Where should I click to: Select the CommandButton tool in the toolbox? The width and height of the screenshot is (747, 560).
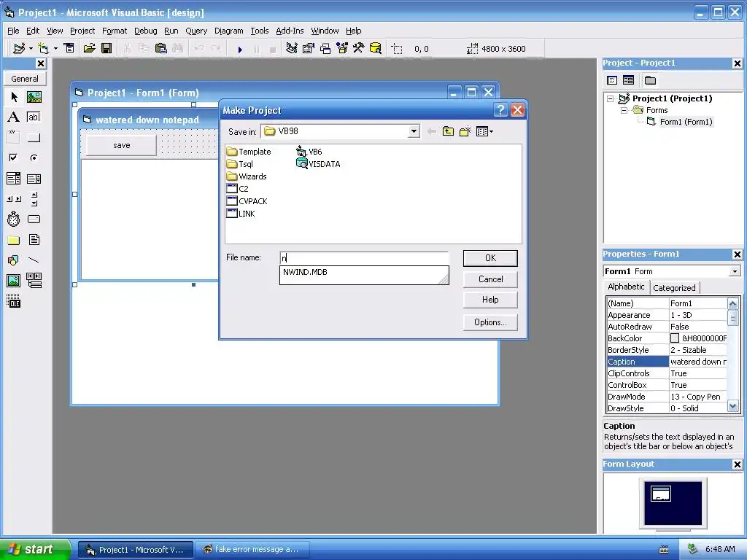coord(34,138)
